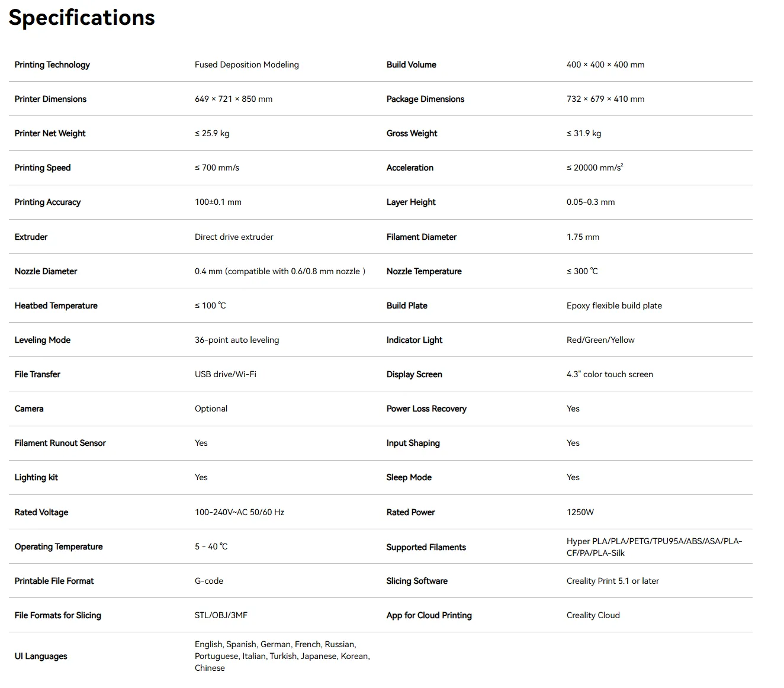Screen dimensions: 784x688
Task: Select the Printing Technology label
Action: [52, 65]
